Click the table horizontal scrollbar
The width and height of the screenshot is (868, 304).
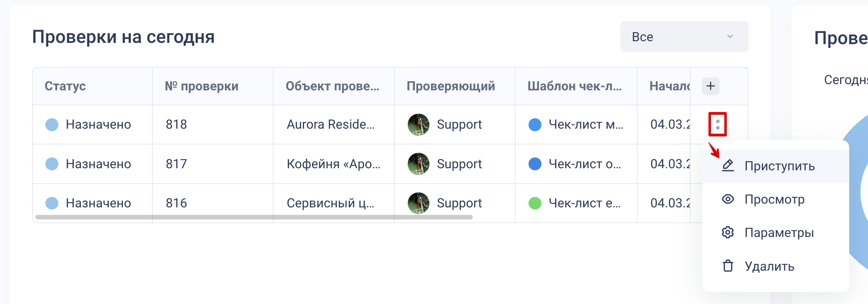pos(254,217)
